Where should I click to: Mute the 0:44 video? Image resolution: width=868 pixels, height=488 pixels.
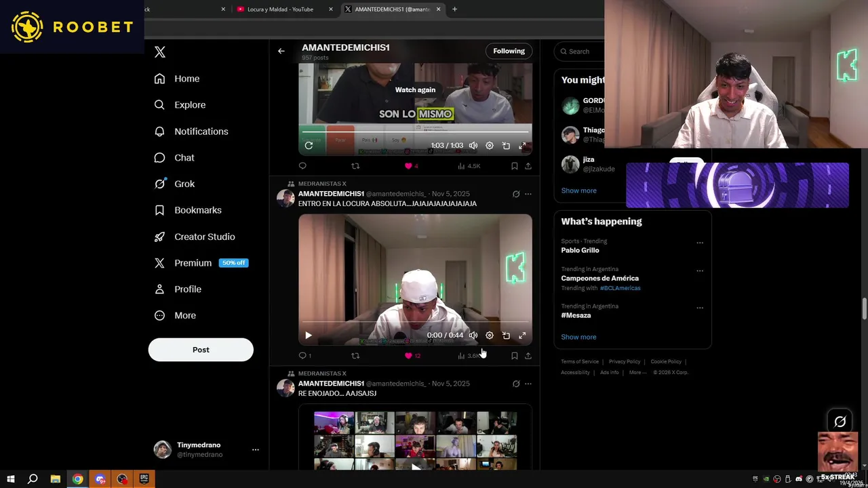coord(473,335)
